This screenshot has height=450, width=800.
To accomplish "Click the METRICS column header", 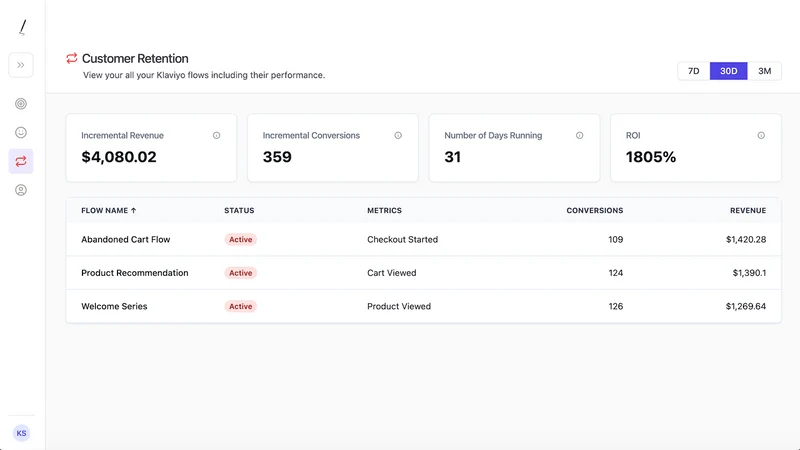I will point(385,210).
